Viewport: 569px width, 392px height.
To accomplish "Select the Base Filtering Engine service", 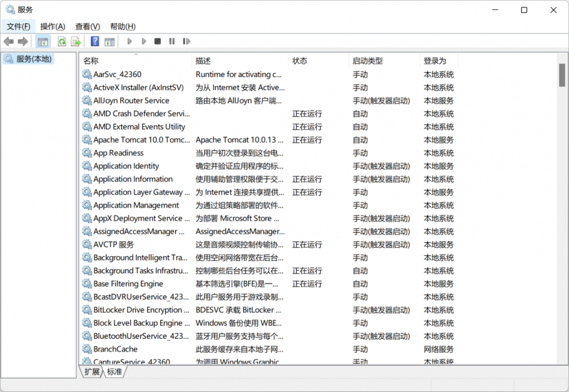I will (128, 284).
